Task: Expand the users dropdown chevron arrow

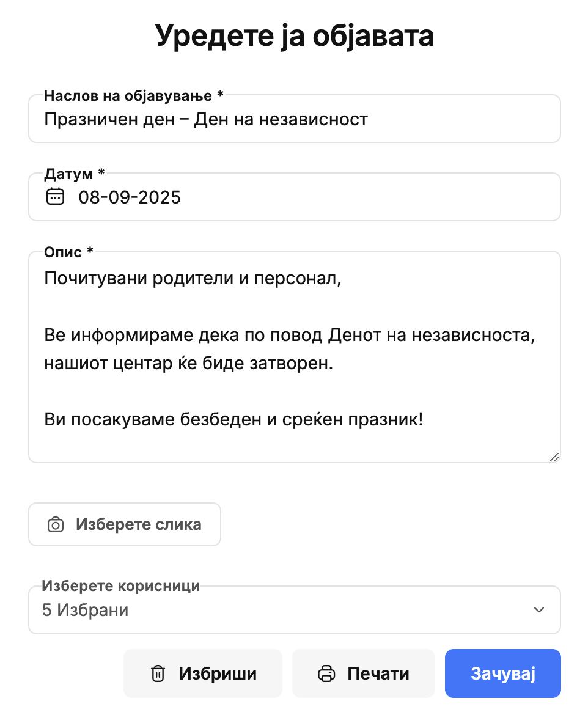Action: (x=539, y=610)
